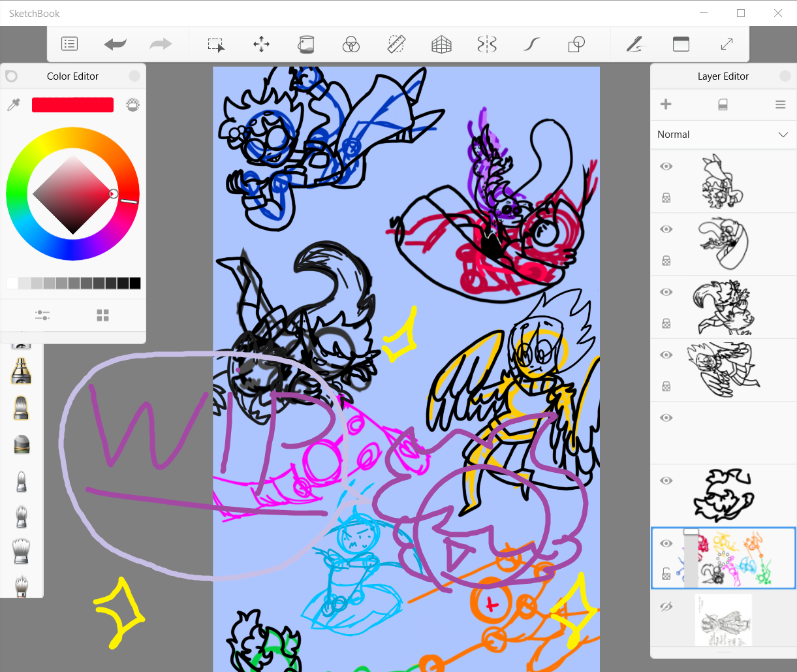Select the flying winged figure layer thumbnail
Viewport: 797px width, 672px height.
(723, 370)
